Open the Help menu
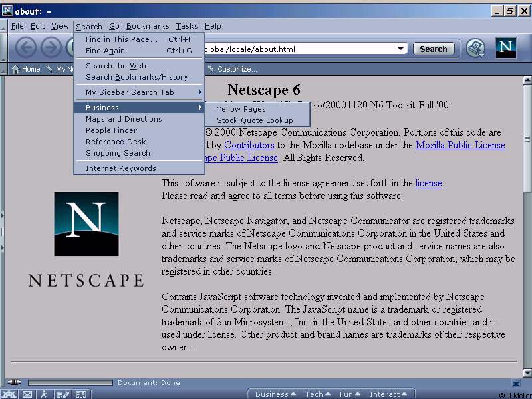This screenshot has width=532, height=399. pos(213,26)
